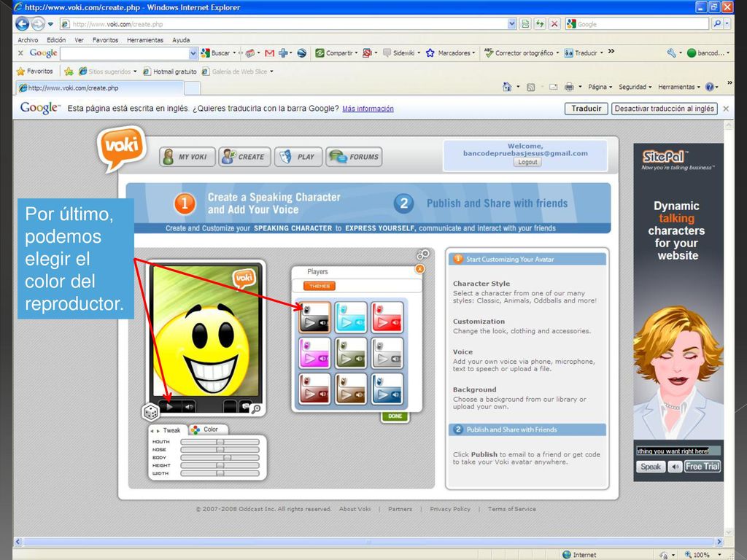Open Gmail icon in Google toolbar
Image resolution: width=747 pixels, height=560 pixels.
pyautogui.click(x=269, y=52)
